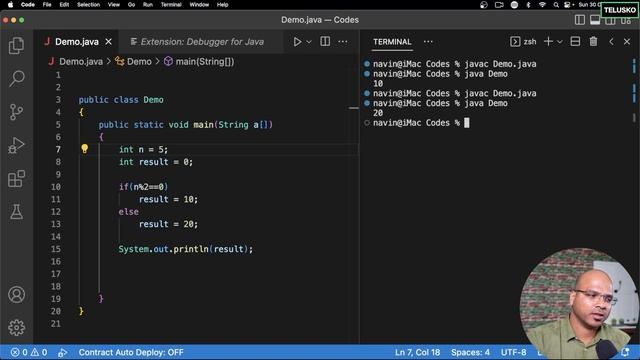Click Spaces: 4 indentation setting
Viewport: 640px width, 360px height.
tap(470, 352)
